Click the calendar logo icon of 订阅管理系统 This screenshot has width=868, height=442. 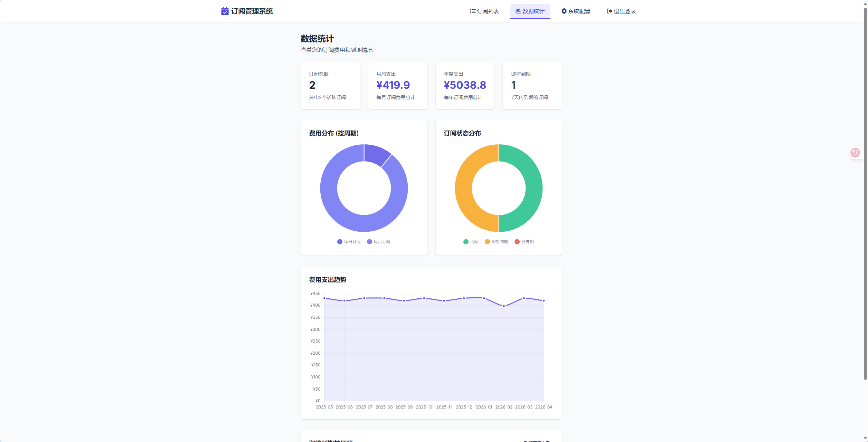click(x=225, y=11)
